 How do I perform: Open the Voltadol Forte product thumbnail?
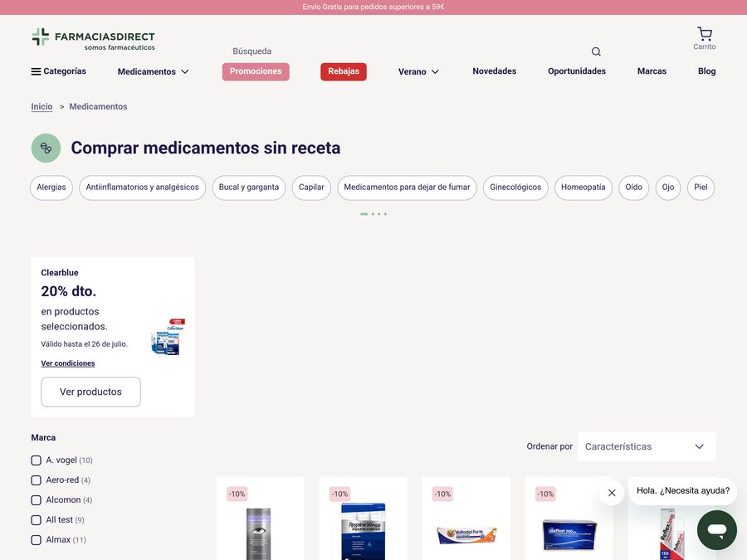(466, 535)
